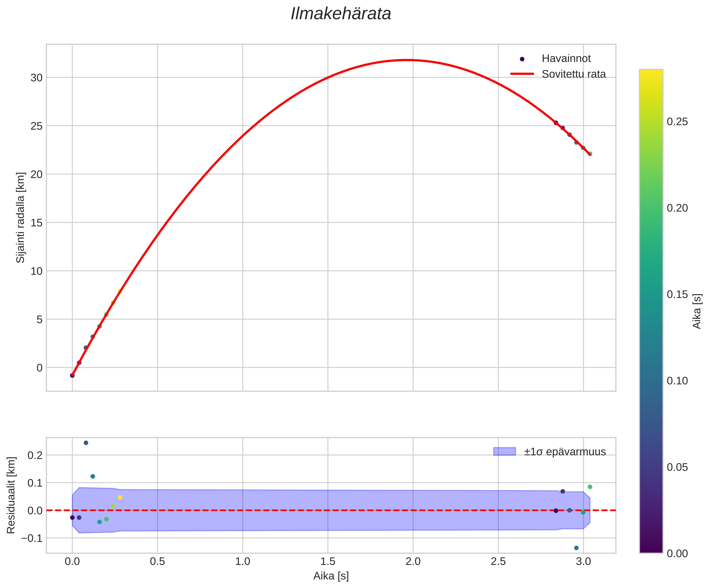This screenshot has width=709, height=588.
Task: Click the last green observation near 3.0 s
Action: 590,154
